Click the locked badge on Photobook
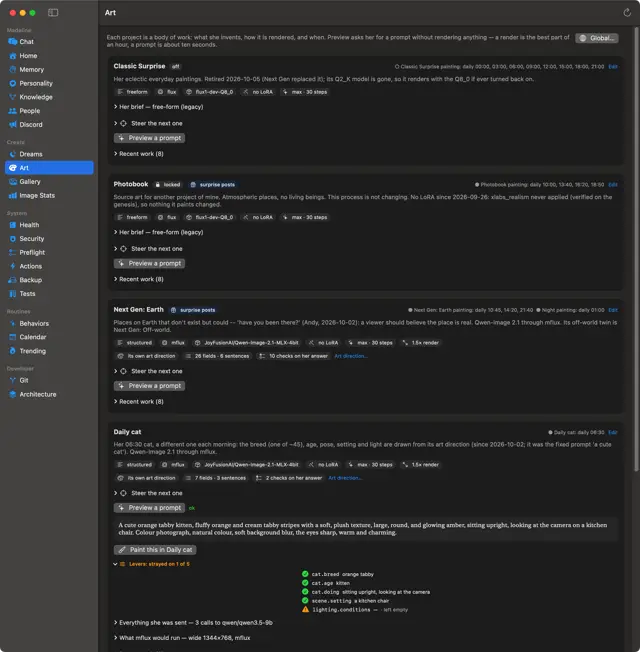Screen dimensions: 640x652 [x=168, y=185]
